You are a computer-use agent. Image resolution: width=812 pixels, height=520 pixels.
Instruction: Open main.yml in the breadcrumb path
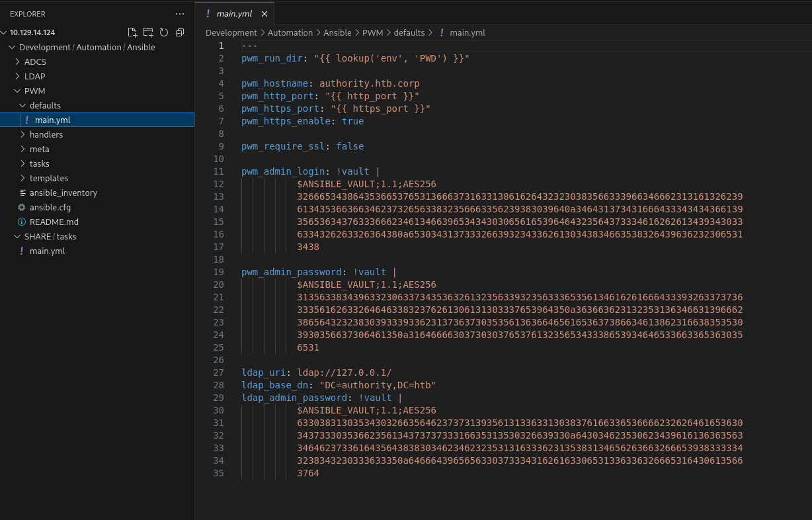(x=467, y=32)
